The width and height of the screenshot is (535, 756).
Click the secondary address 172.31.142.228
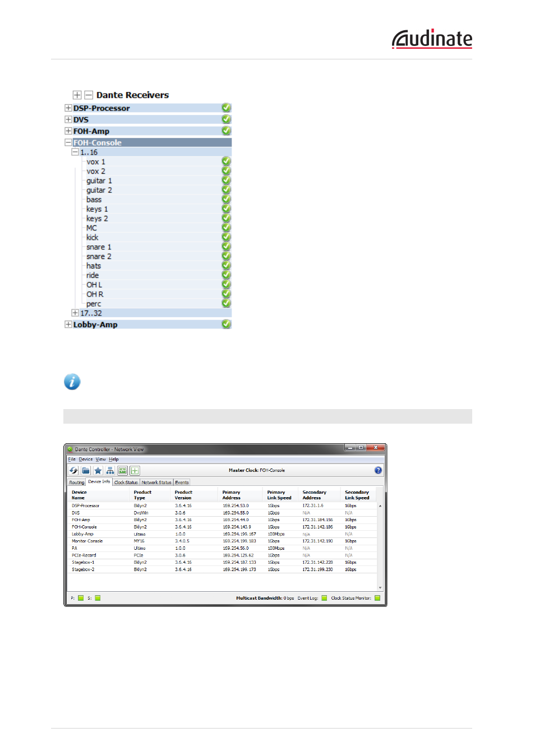pyautogui.click(x=317, y=563)
